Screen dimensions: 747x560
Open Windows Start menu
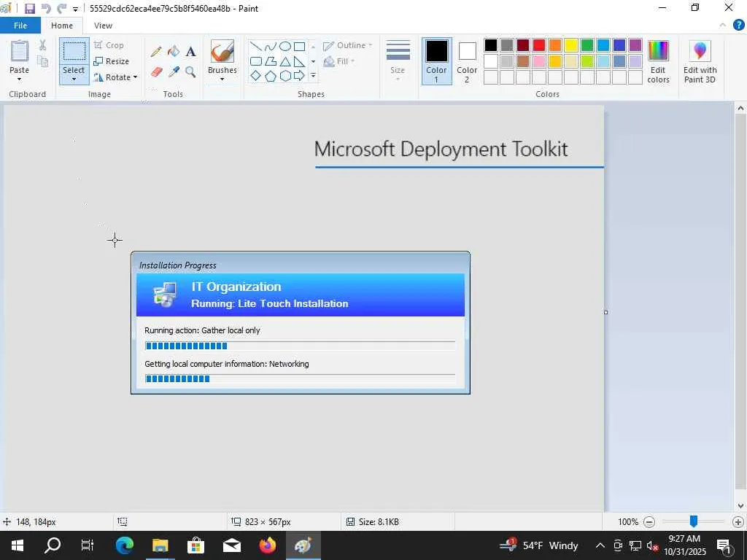[18, 545]
